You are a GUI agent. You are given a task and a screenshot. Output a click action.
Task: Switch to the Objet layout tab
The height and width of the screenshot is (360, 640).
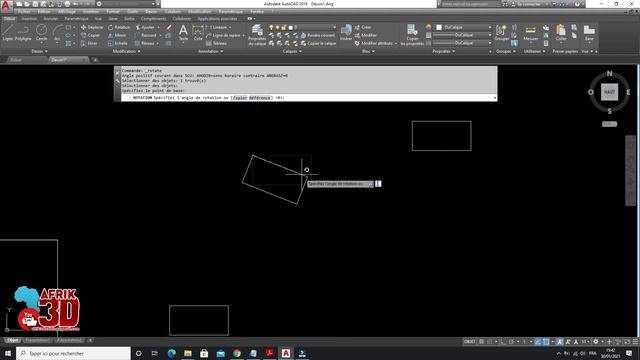[x=12, y=340]
